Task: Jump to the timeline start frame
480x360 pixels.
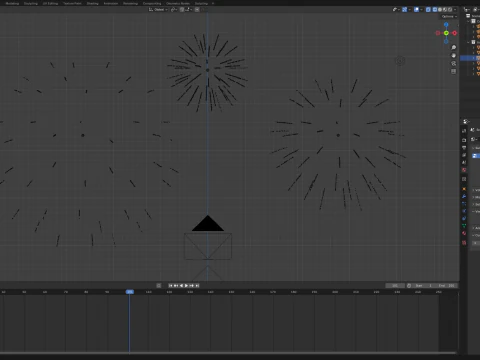Action: (x=171, y=286)
